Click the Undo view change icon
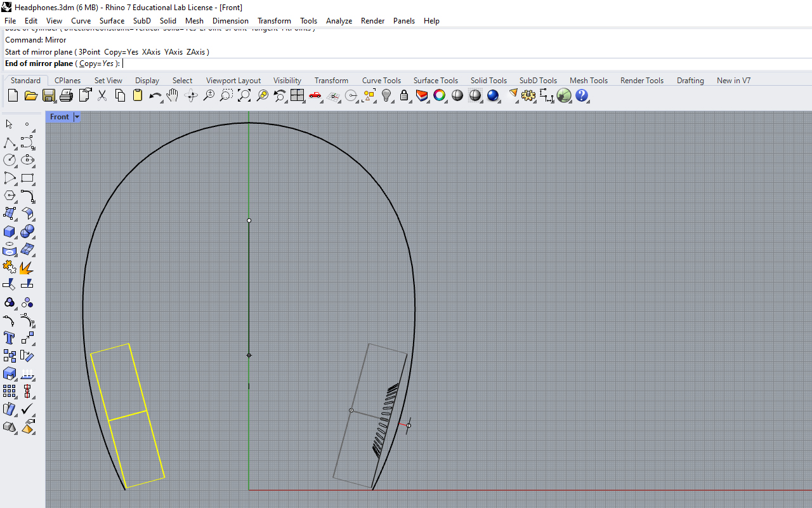The image size is (812, 508). (x=280, y=96)
